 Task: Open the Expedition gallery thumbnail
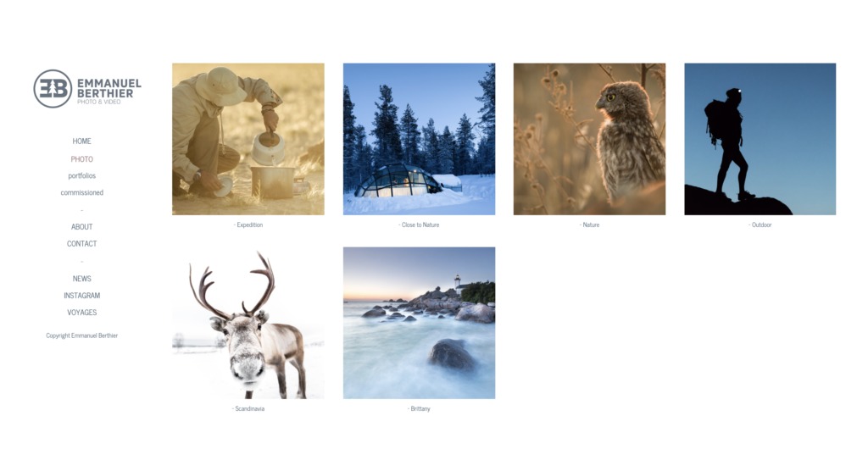(x=248, y=139)
